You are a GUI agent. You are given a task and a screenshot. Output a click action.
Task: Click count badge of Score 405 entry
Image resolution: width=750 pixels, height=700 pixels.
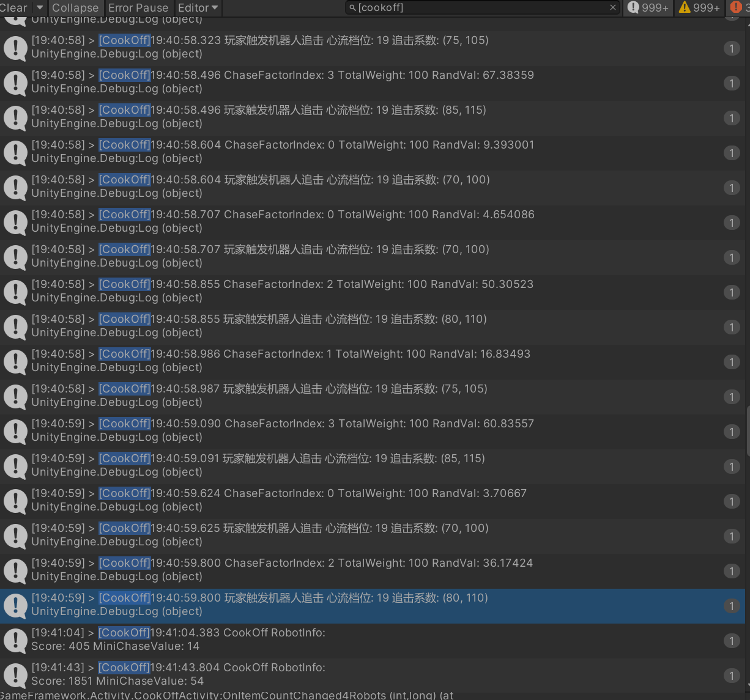point(731,640)
